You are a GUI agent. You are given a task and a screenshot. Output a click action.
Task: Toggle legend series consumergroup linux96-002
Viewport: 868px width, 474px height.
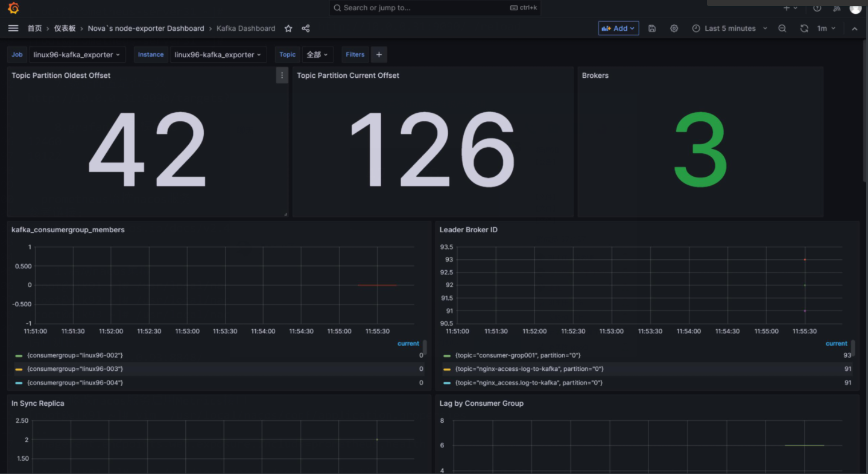pyautogui.click(x=75, y=355)
